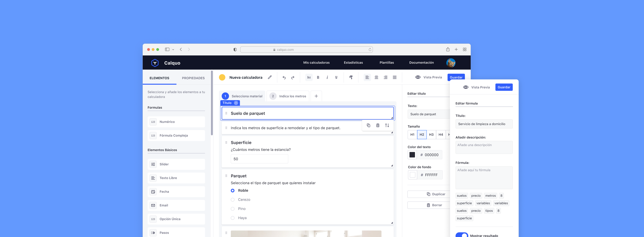Justify text alignment

pos(394,77)
